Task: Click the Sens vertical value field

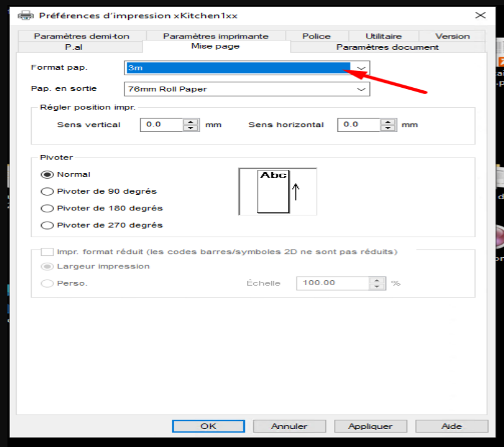Action: 162,125
